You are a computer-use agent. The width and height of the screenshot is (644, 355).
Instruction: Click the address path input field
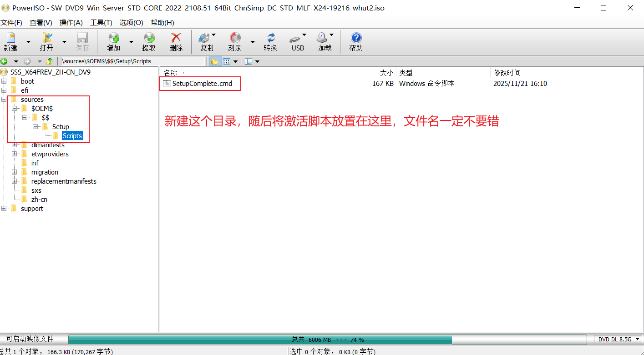coord(133,61)
